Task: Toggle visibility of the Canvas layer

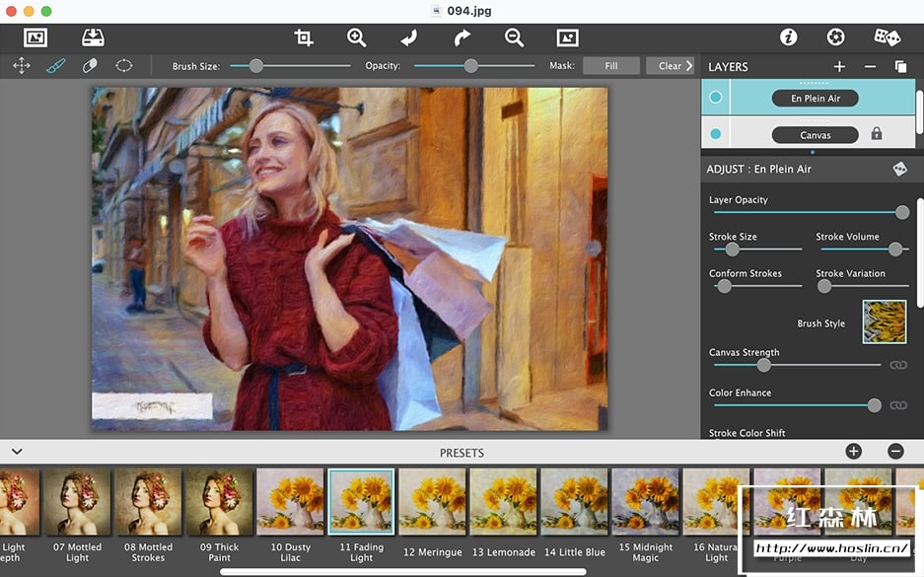Action: tap(716, 134)
